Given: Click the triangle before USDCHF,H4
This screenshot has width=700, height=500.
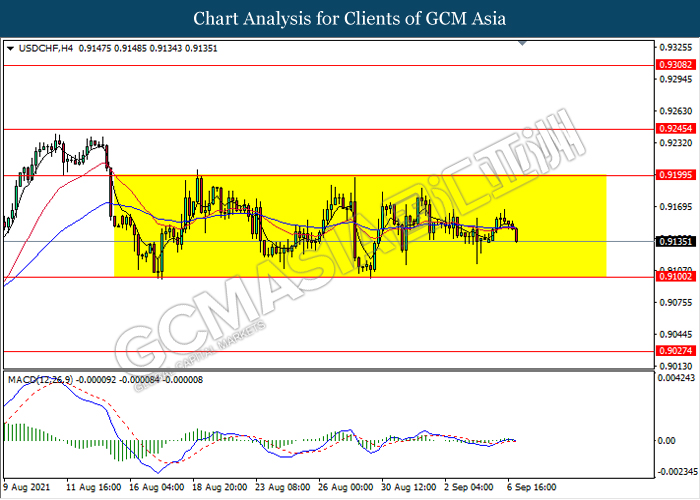Looking at the screenshot, I should coord(10,48).
